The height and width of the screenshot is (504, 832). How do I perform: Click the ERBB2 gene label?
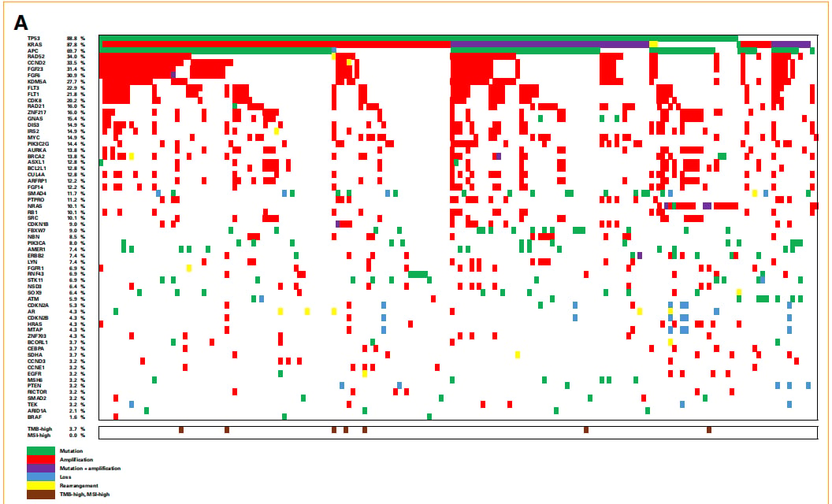pyautogui.click(x=36, y=256)
